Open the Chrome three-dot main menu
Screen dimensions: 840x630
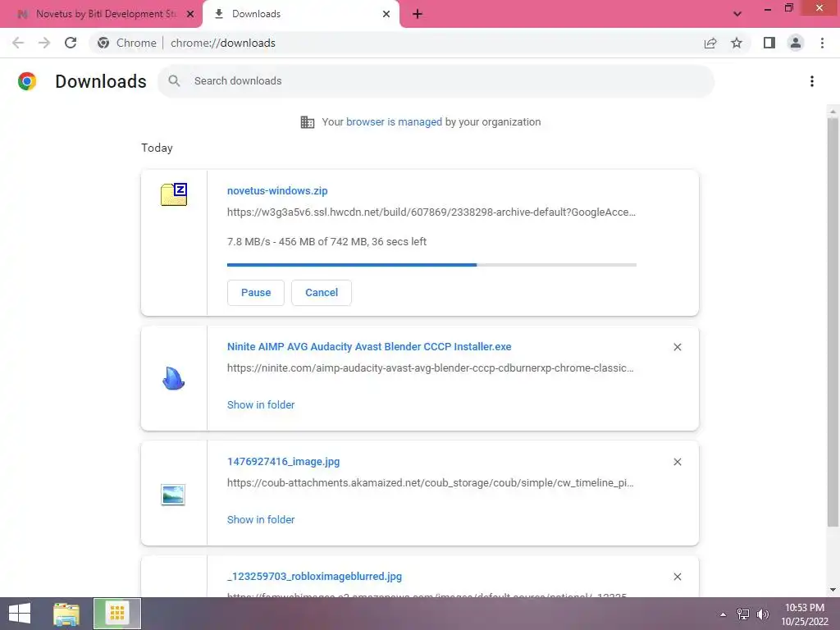coord(822,43)
